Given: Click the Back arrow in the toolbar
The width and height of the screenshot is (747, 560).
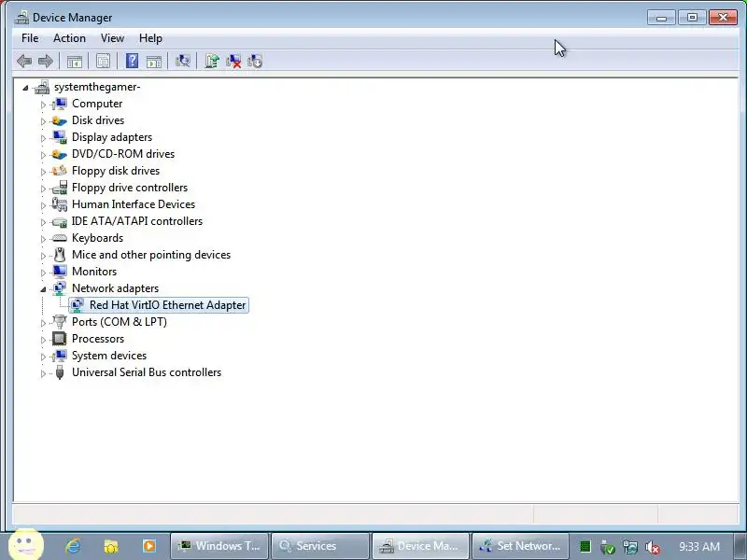Looking at the screenshot, I should (x=24, y=61).
